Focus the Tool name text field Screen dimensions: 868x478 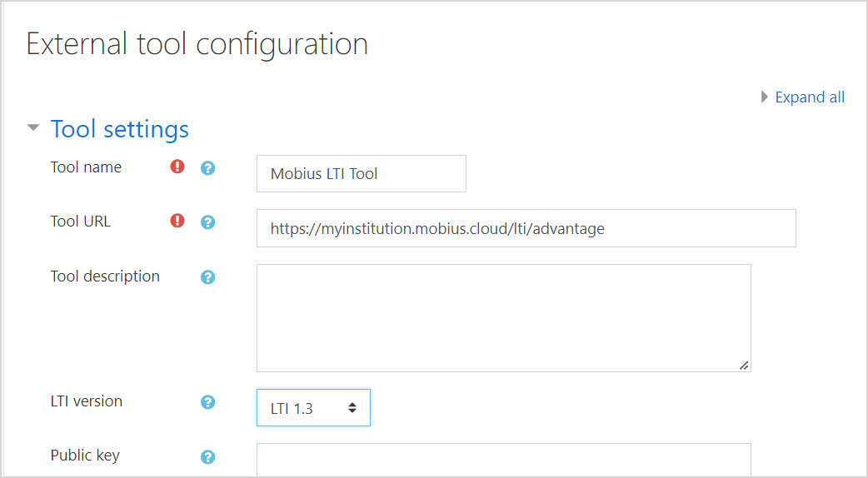(361, 174)
